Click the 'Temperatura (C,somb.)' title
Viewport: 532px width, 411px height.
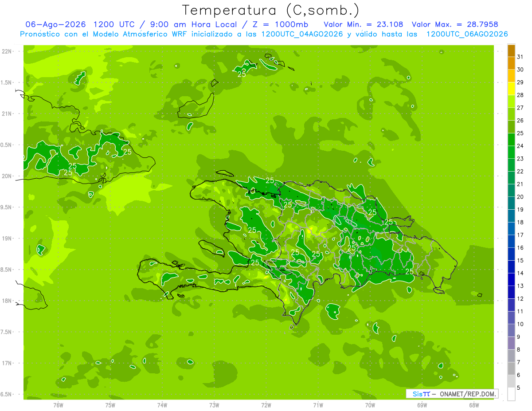coord(271,10)
